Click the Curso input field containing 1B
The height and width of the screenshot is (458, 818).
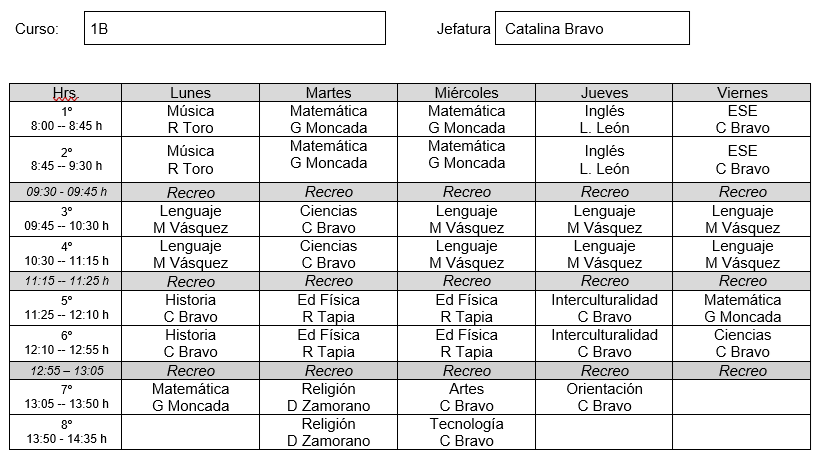tap(234, 29)
